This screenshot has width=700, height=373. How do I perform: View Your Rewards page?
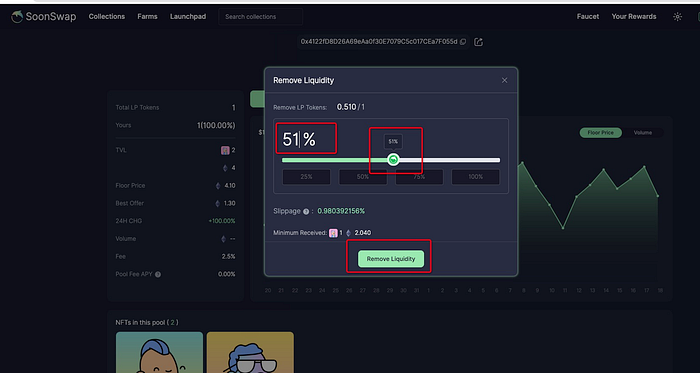point(634,17)
